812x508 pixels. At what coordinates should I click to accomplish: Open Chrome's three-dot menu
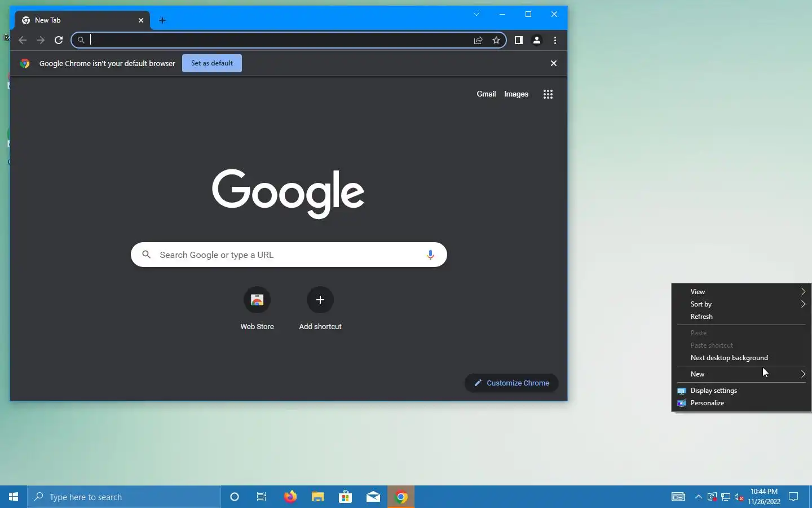555,40
